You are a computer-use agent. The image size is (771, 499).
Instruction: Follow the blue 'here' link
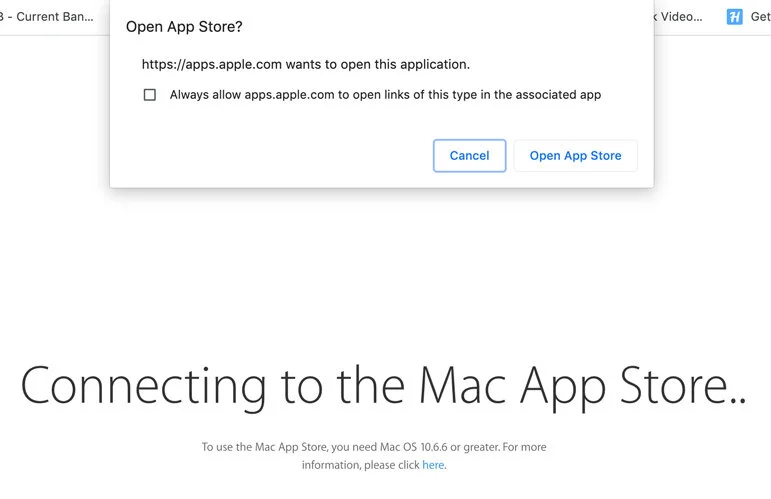(x=433, y=465)
